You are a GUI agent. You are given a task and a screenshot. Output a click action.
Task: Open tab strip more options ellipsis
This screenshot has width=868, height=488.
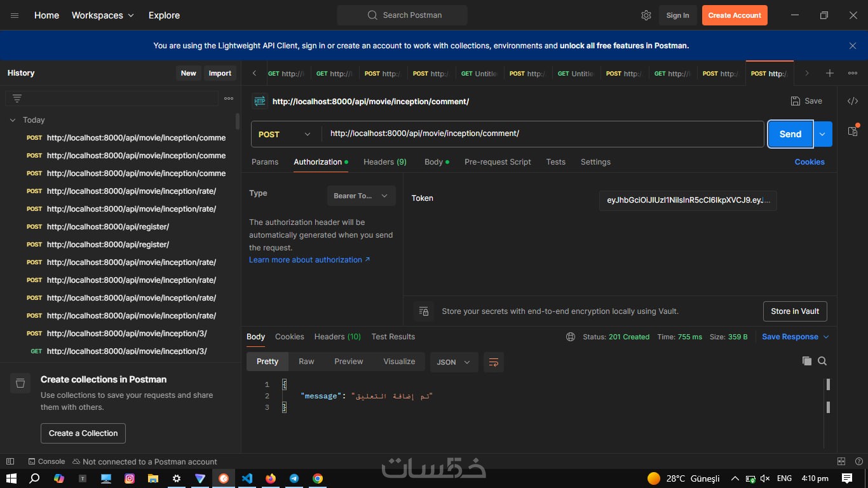pos(853,73)
